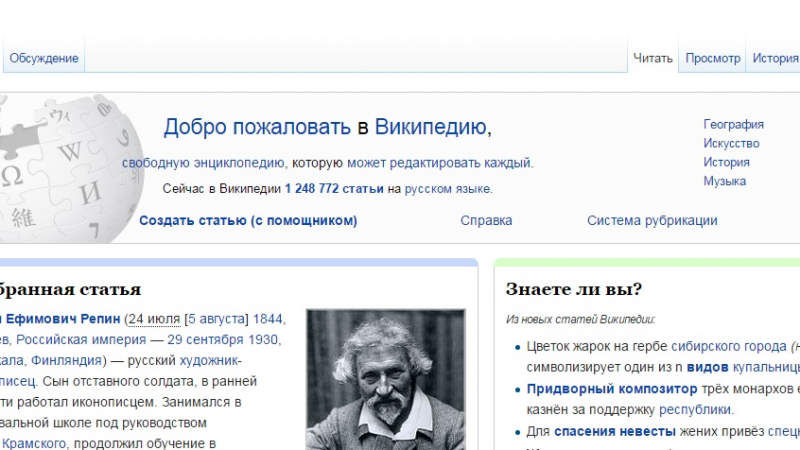Click the Знаете ли вы? heading
The height and width of the screenshot is (450, 800).
[573, 289]
